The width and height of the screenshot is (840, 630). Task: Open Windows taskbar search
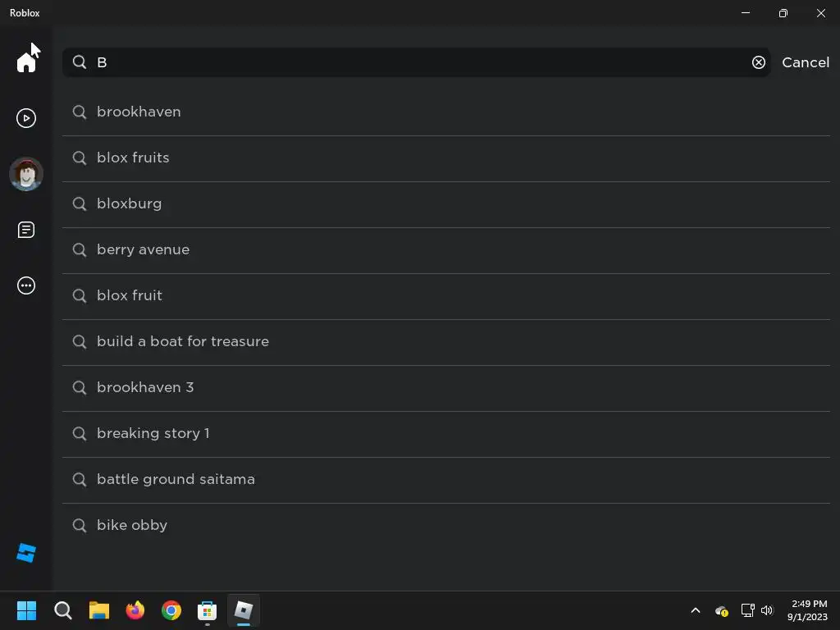pyautogui.click(x=62, y=610)
